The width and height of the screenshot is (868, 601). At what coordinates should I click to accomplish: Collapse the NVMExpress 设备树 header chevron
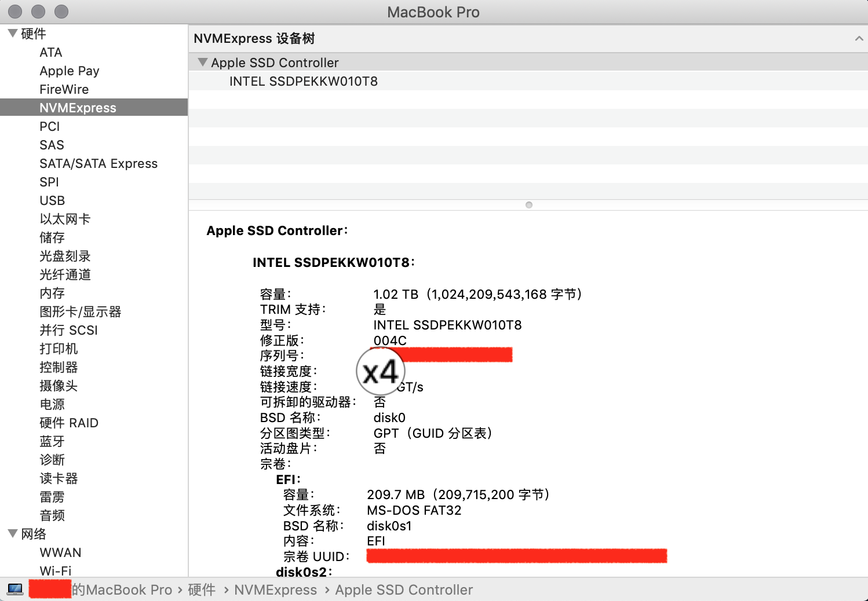(859, 39)
